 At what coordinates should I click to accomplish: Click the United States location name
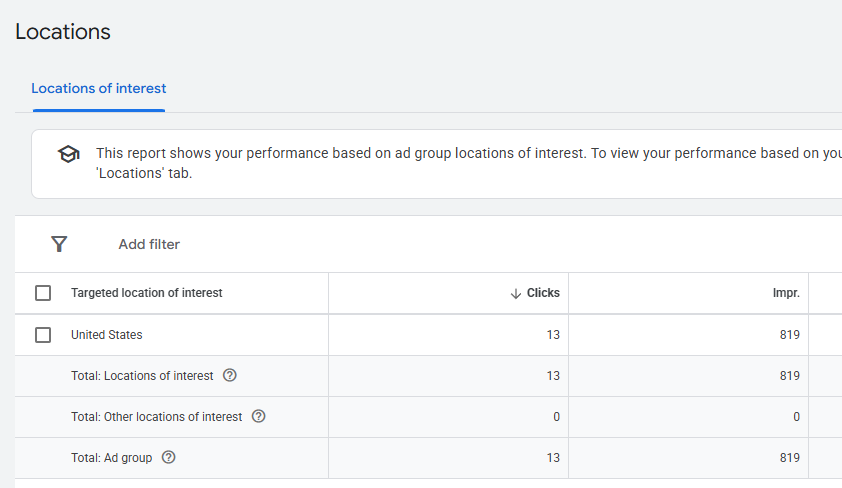pyautogui.click(x=107, y=335)
